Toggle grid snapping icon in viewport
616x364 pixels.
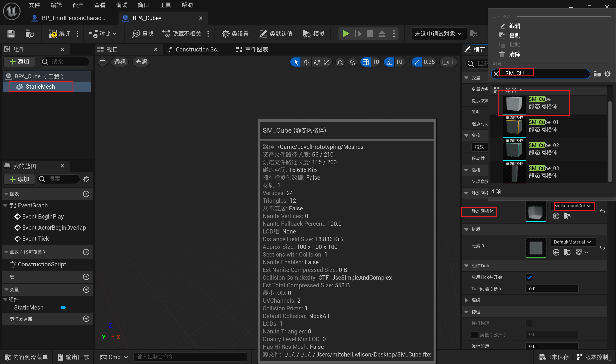click(365, 62)
